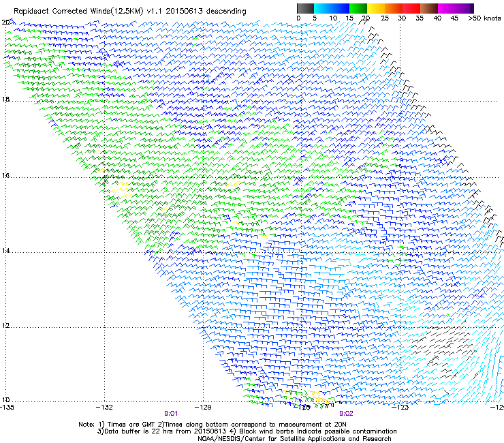Click the '25' legend scale label

click(x=385, y=18)
